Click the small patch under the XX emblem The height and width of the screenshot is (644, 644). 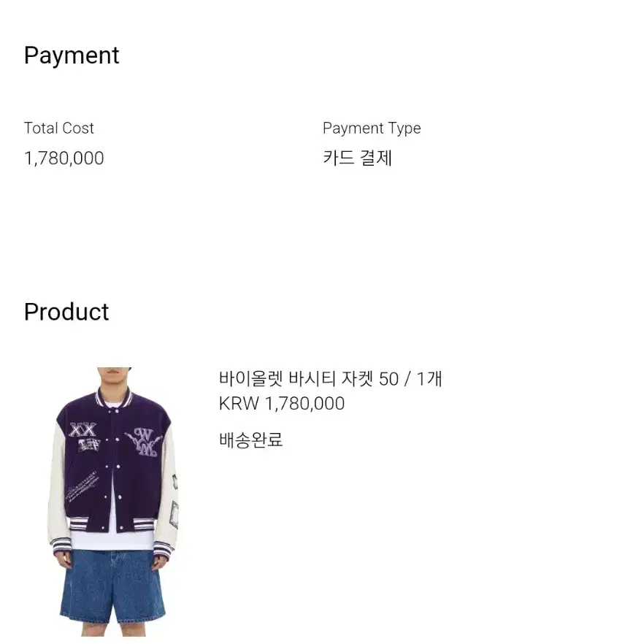pyautogui.click(x=89, y=445)
